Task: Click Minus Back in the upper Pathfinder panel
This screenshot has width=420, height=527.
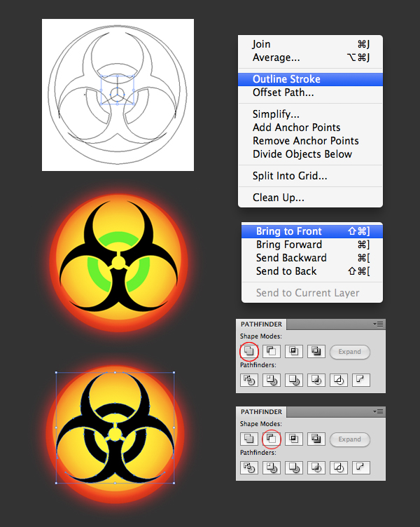Action: [361, 380]
